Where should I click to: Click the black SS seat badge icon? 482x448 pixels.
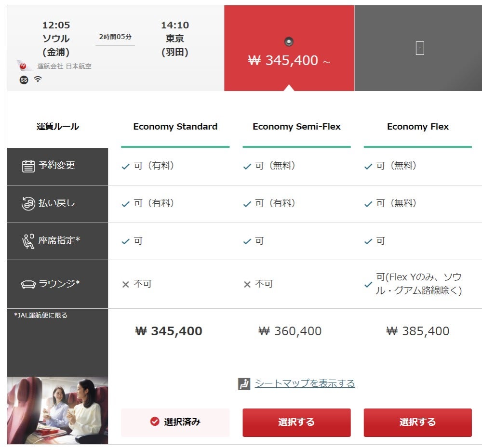click(24, 80)
